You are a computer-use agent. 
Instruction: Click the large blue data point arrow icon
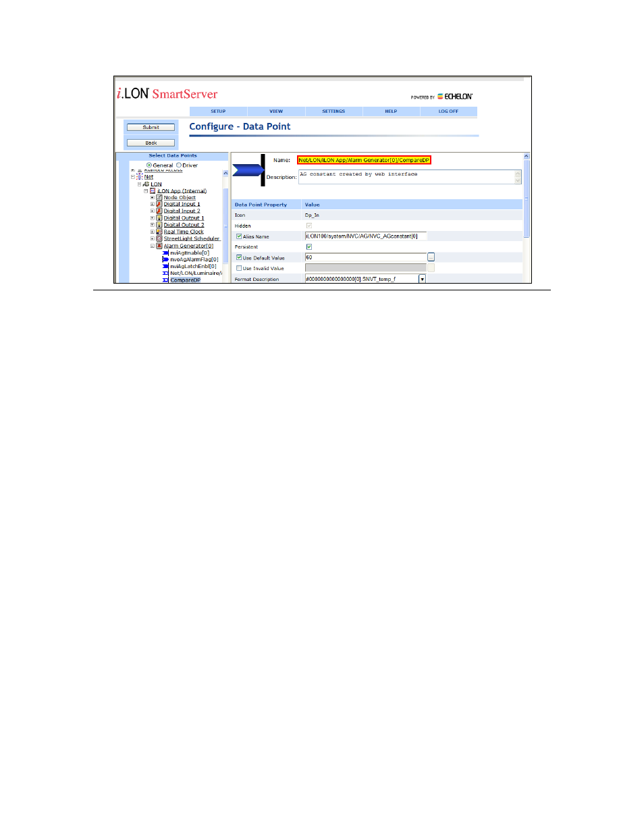248,170
